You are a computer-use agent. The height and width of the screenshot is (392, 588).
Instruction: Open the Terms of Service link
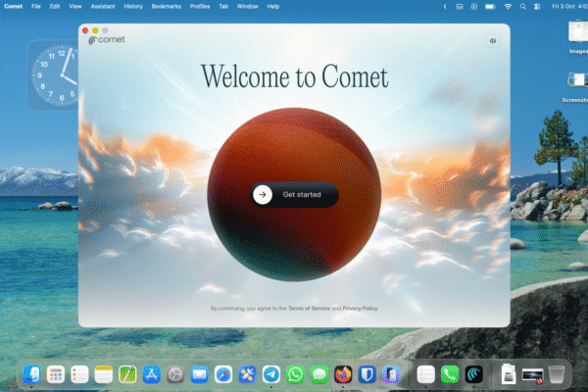[309, 309]
